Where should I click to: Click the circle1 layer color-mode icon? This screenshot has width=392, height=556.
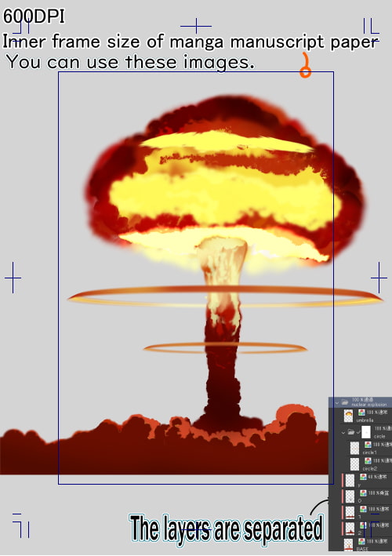[368, 445]
